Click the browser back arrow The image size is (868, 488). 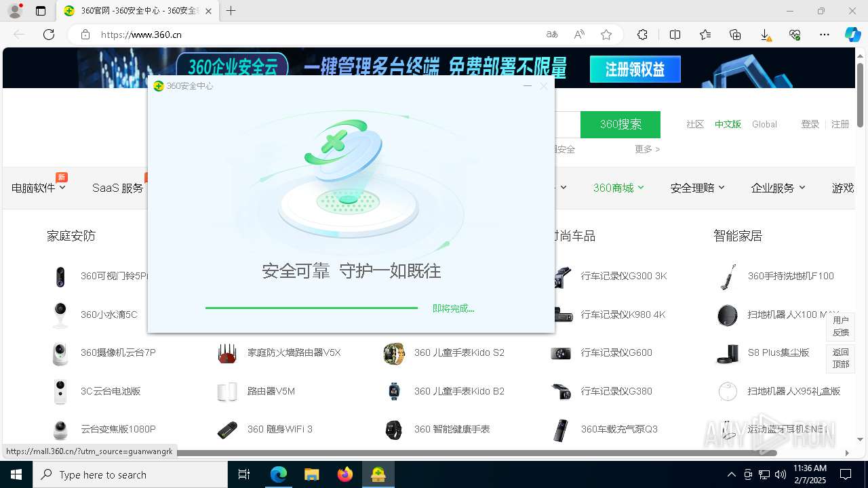click(x=19, y=35)
